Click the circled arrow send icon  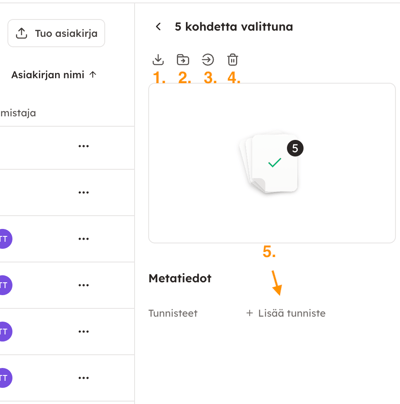(x=208, y=60)
